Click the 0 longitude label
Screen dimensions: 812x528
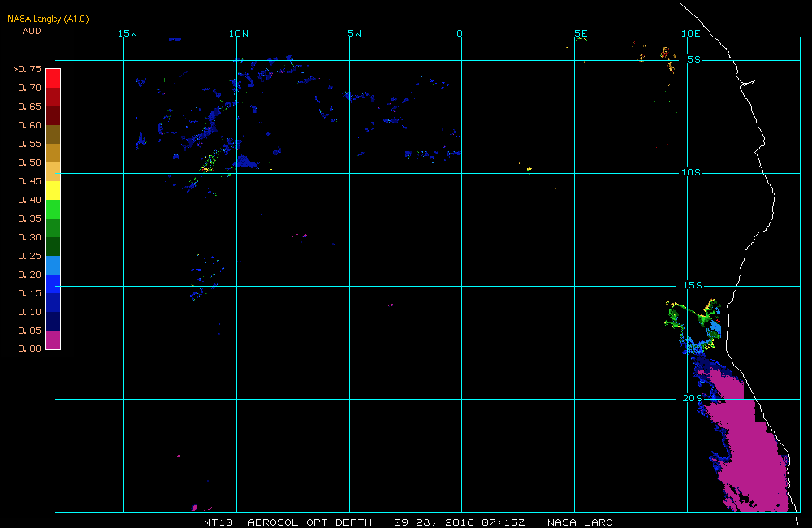click(460, 33)
